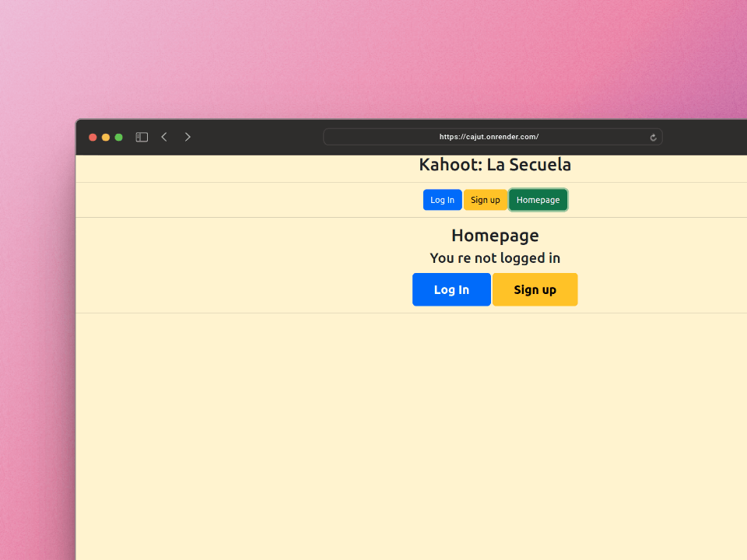Viewport: 747px width, 560px height.
Task: Maximize the window using the green button
Action: pyautogui.click(x=119, y=137)
